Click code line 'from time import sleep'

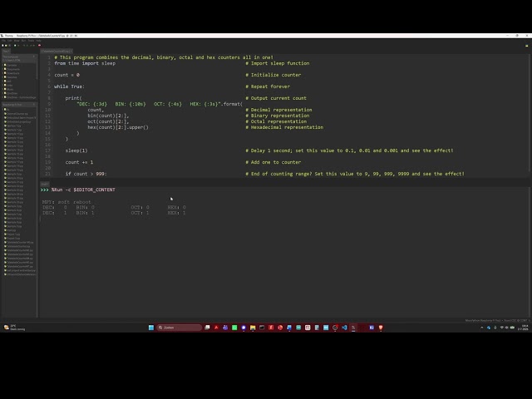pos(85,63)
